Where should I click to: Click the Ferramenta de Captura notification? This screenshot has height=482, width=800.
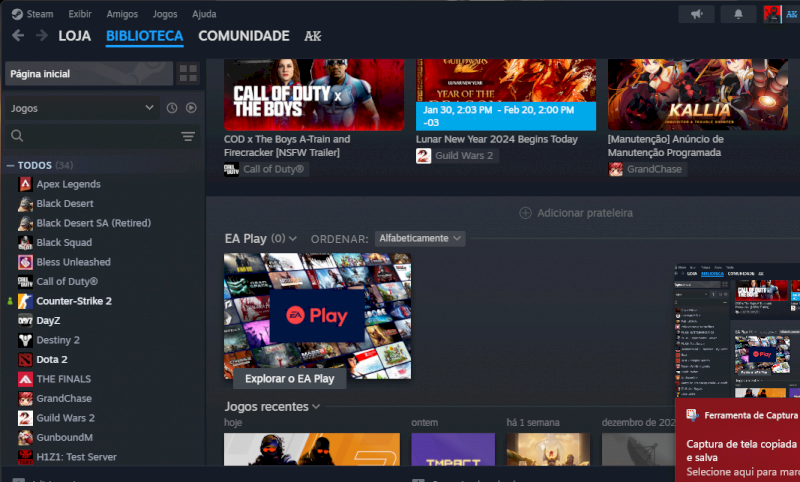(738, 441)
